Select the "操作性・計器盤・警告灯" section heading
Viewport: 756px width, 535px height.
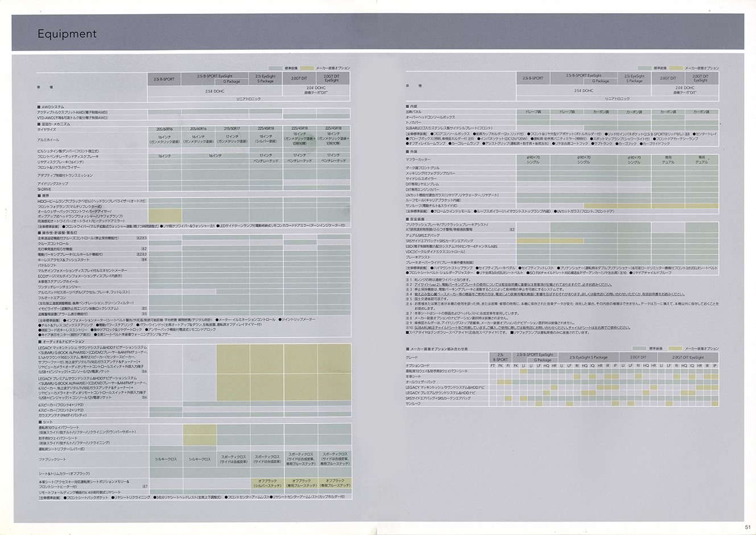pyautogui.click(x=57, y=233)
